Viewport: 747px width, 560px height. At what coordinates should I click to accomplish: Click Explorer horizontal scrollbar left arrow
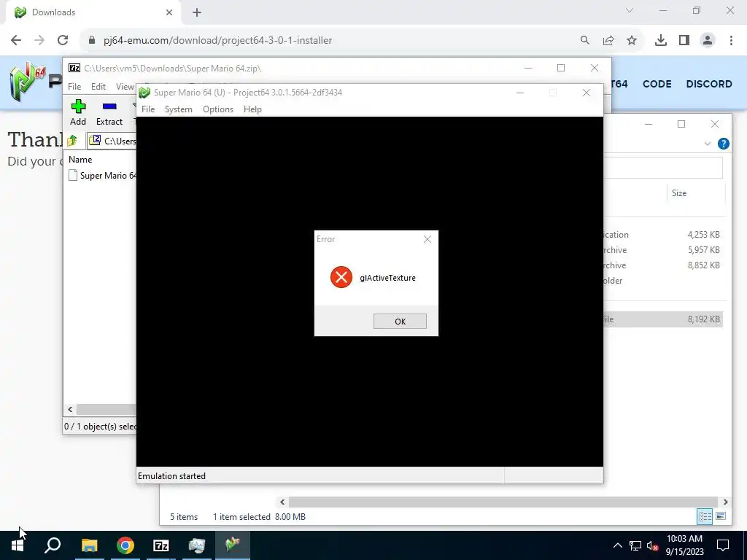(282, 502)
